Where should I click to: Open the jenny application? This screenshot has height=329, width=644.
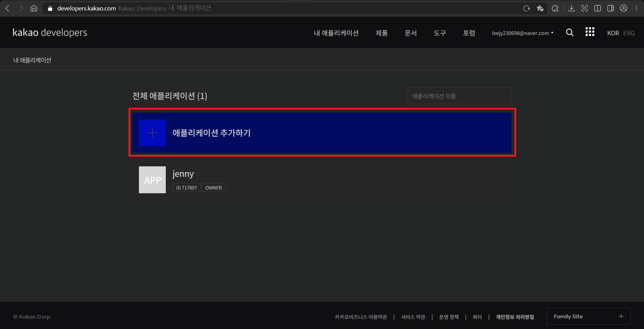pyautogui.click(x=183, y=174)
